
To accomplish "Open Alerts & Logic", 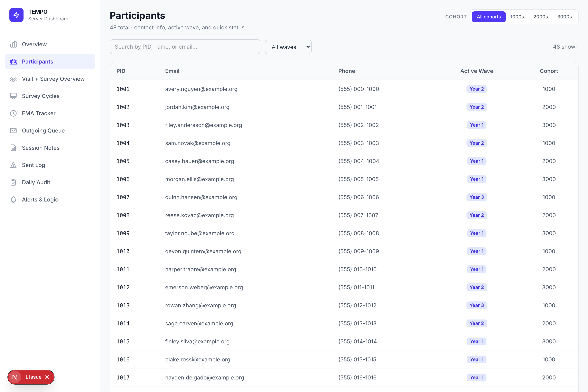I will [x=50, y=200].
